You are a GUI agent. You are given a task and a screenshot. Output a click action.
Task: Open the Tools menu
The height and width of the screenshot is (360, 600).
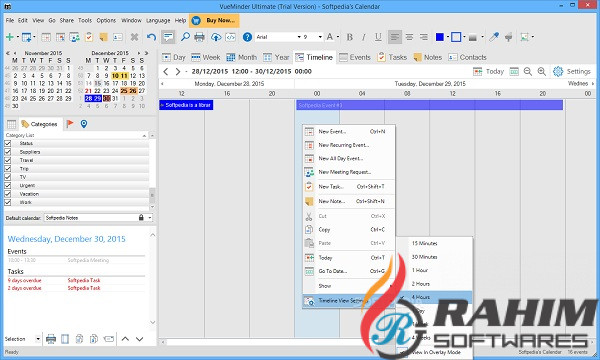[x=85, y=20]
